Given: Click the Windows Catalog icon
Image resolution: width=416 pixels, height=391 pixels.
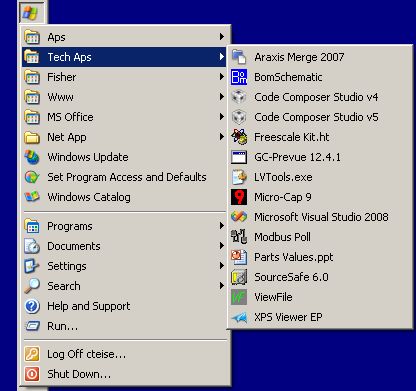Looking at the screenshot, I should 32,197.
